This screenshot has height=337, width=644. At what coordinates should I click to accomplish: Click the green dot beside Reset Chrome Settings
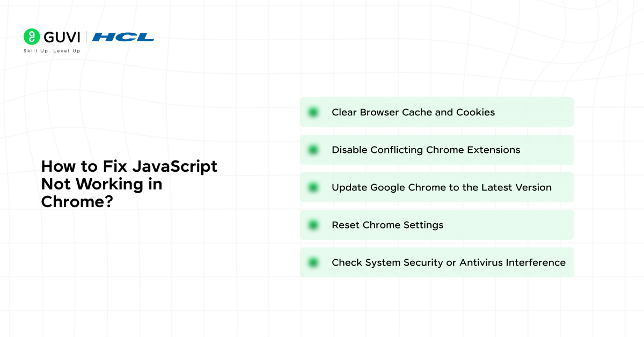pyautogui.click(x=313, y=225)
